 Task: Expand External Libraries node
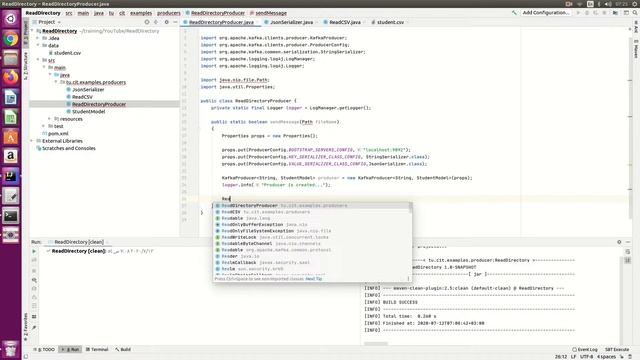pos(32,141)
